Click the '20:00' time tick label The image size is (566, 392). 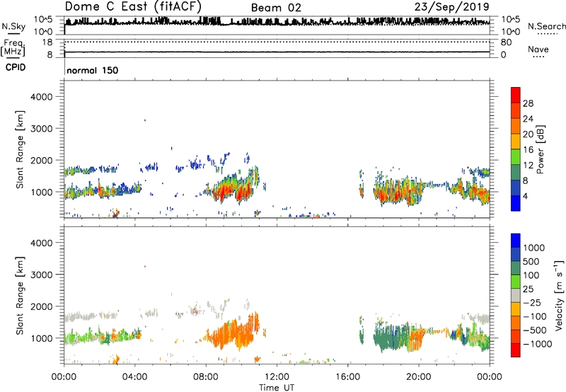pyautogui.click(x=418, y=377)
